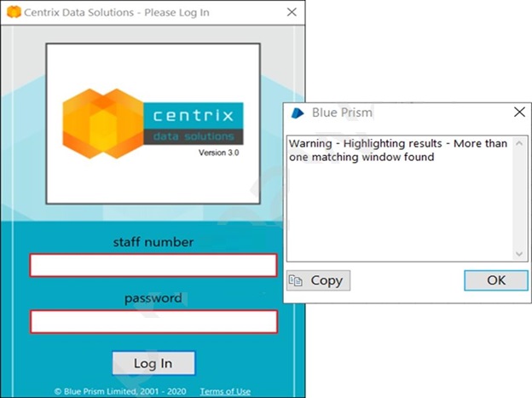The image size is (532, 398).
Task: Click the Blue Prism logo icon in dialog title
Action: (x=298, y=112)
